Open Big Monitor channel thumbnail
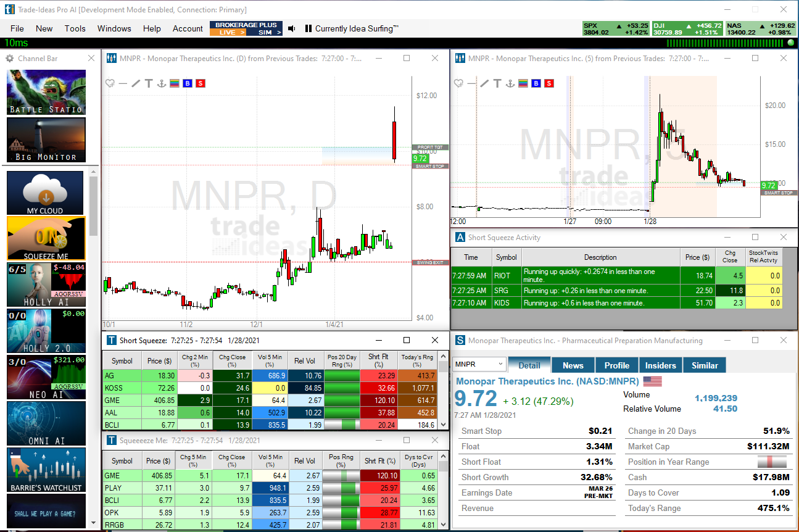The height and width of the screenshot is (532, 799). (x=46, y=139)
